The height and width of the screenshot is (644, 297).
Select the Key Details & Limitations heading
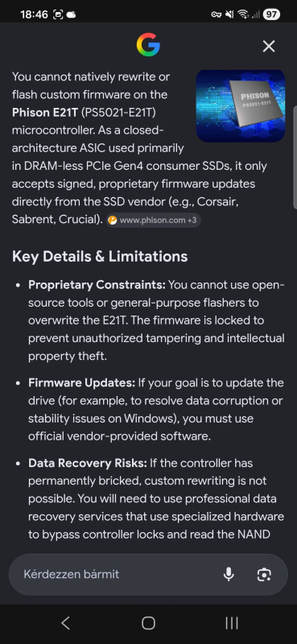(100, 257)
